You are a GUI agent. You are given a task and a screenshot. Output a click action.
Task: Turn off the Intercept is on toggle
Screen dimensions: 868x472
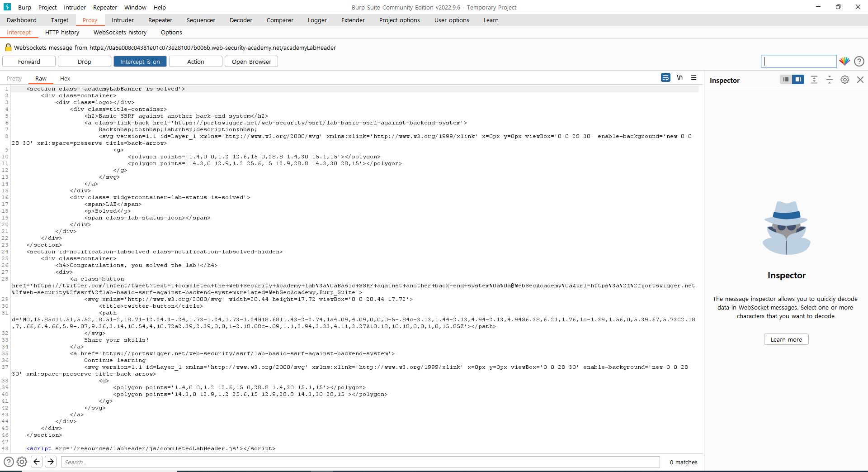pos(140,62)
